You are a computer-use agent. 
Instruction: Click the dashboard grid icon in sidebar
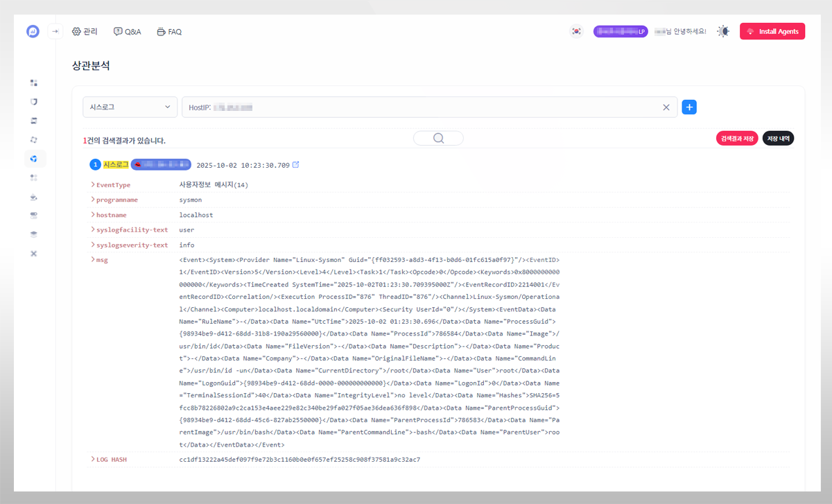pos(34,82)
